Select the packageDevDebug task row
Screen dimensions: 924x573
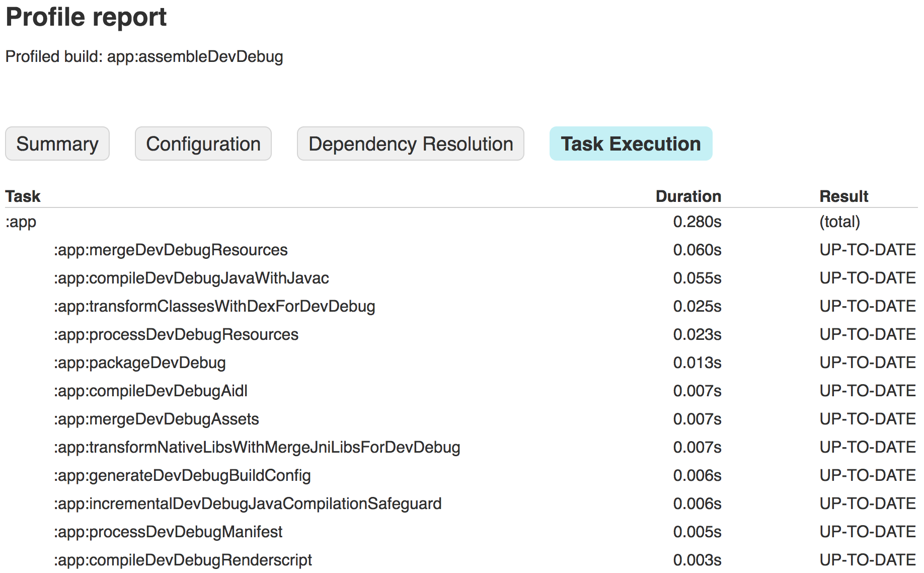pyautogui.click(x=140, y=363)
